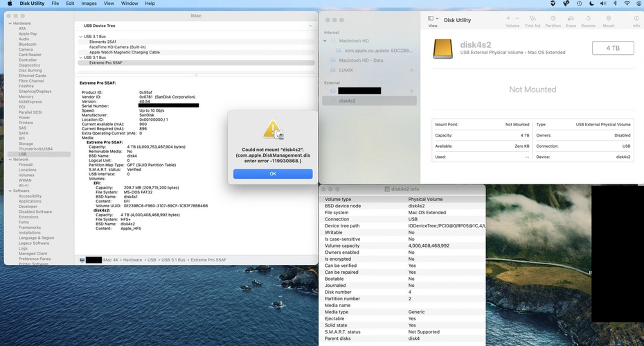The width and height of the screenshot is (644, 346).
Task: Select disk4s2 in Disk Utility sidebar
Action: tap(369, 101)
